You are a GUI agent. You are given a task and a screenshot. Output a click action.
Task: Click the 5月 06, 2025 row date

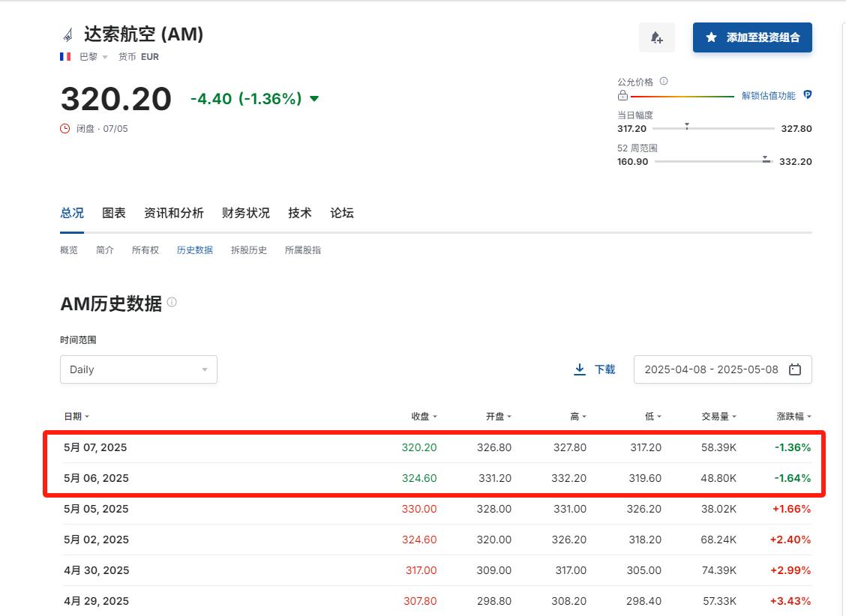pos(96,478)
